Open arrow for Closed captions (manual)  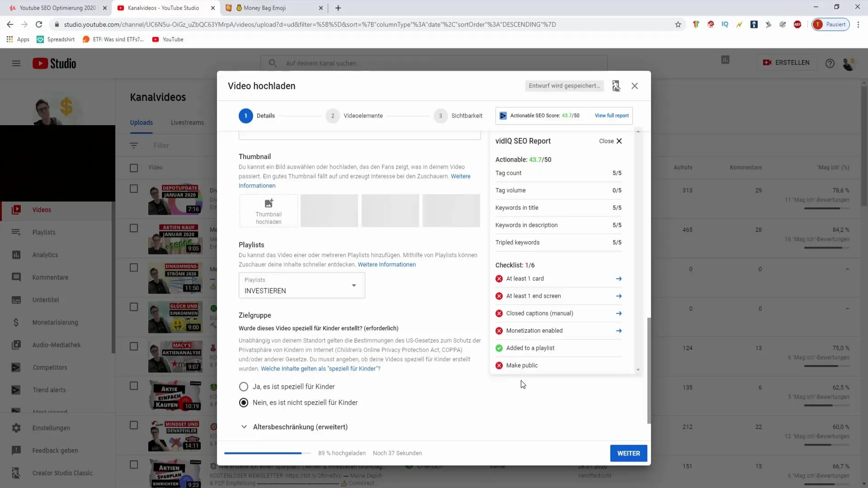619,314
